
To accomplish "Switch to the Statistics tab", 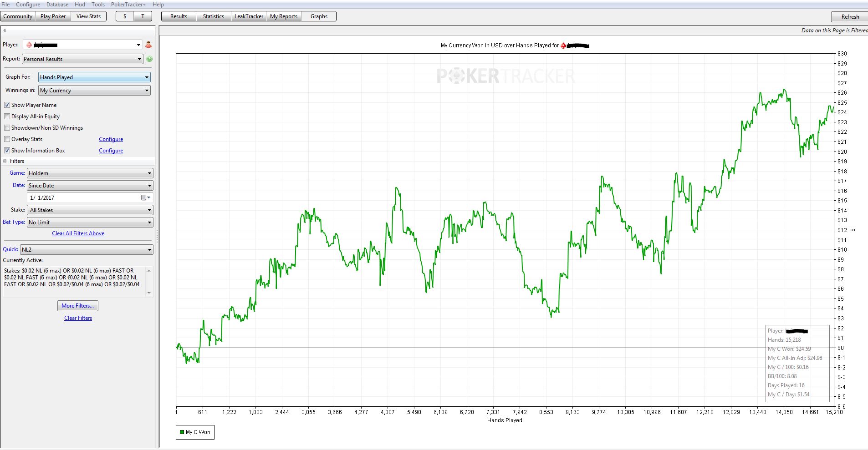I will 214,16.
